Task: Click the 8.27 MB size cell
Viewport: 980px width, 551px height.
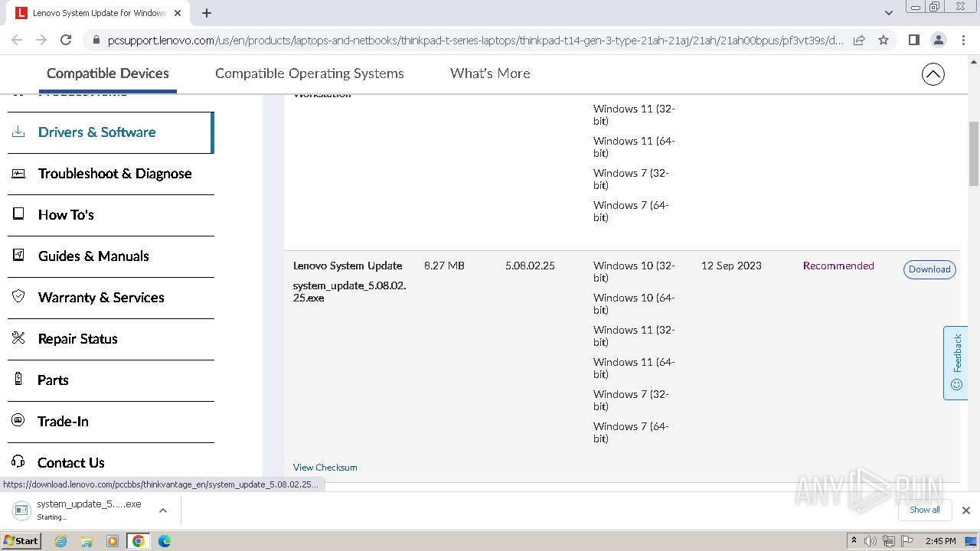Action: [x=444, y=266]
